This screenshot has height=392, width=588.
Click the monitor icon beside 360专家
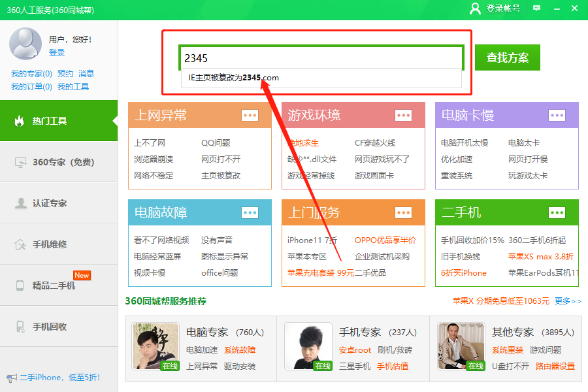(x=20, y=162)
